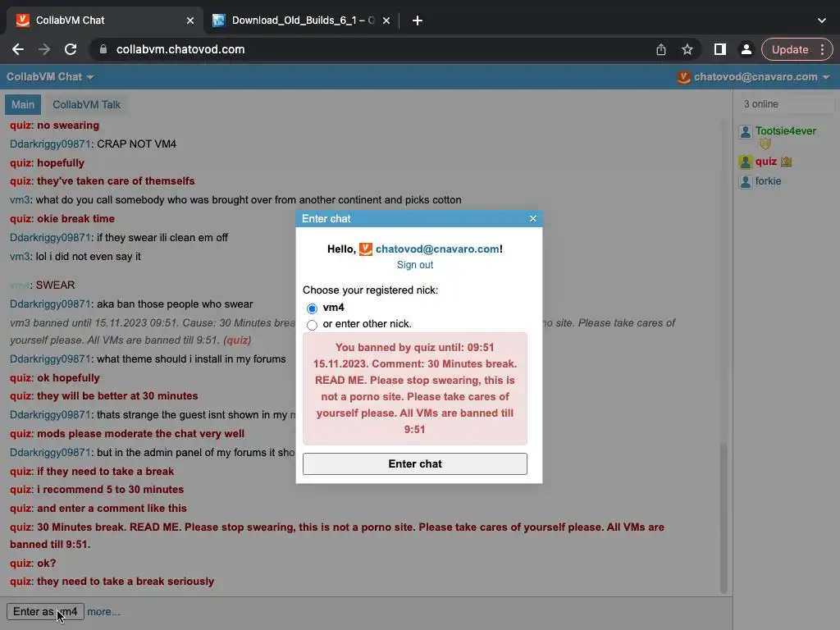Click the quiz nick in 'no swearing'
The image size is (840, 630).
(21, 126)
